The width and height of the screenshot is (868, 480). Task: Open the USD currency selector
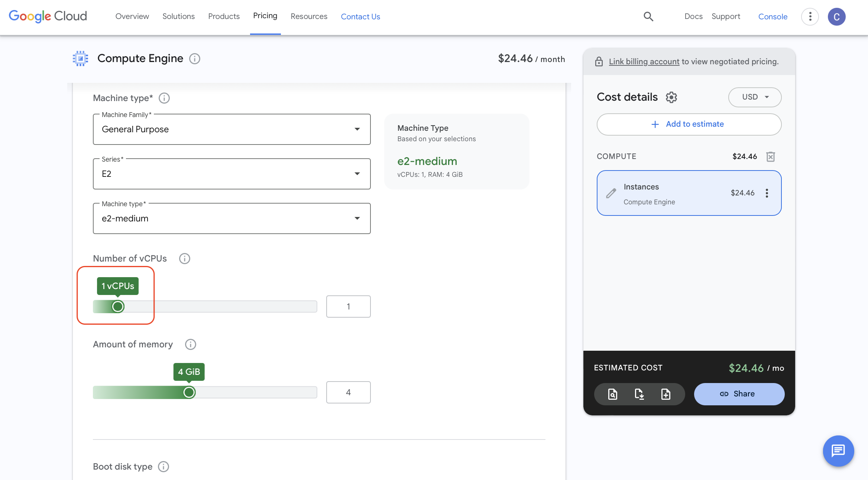755,97
